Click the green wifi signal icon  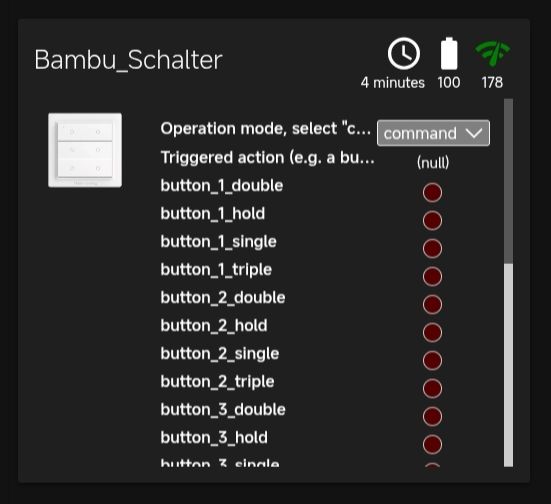pyautogui.click(x=492, y=54)
